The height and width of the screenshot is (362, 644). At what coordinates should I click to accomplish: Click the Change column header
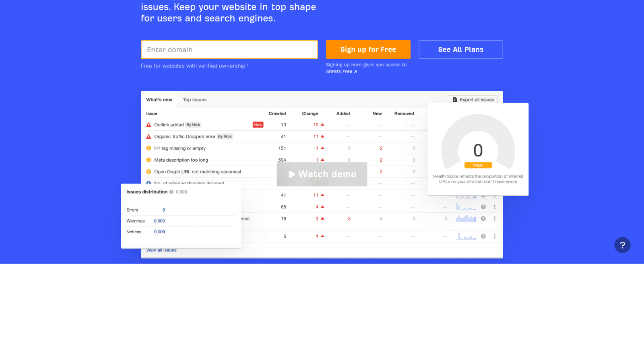pos(310,113)
